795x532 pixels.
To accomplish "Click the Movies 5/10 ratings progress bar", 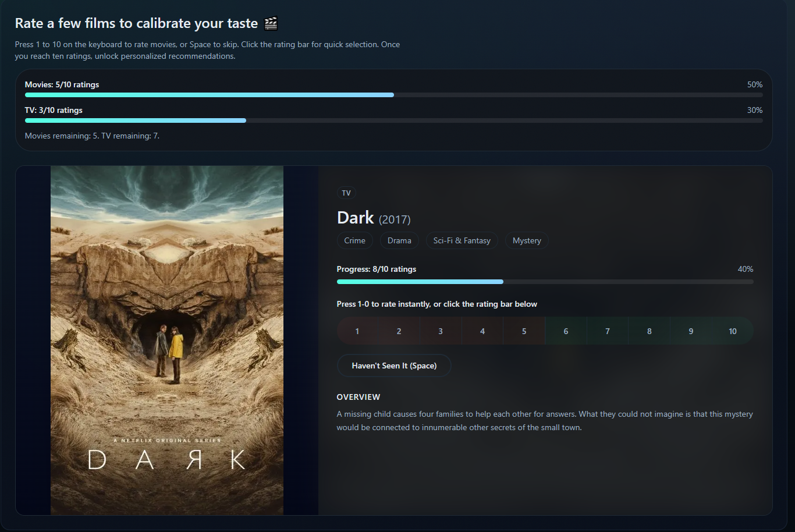I will 393,95.
